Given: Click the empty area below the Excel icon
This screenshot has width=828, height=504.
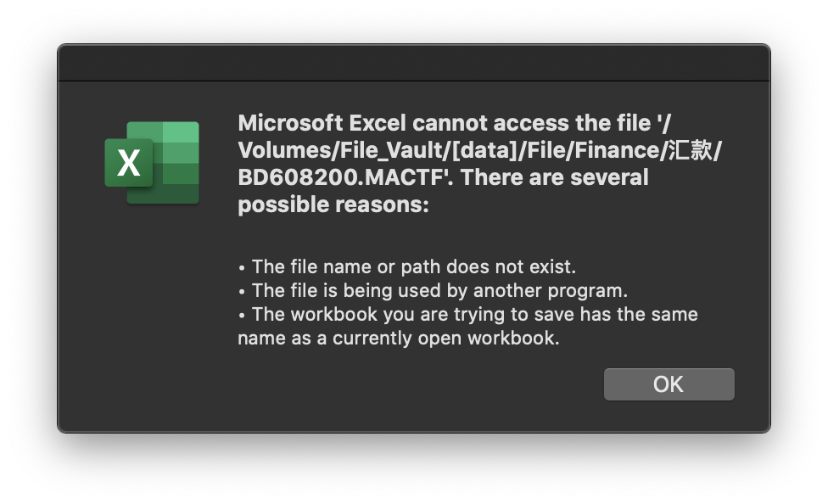Looking at the screenshot, I should [153, 322].
